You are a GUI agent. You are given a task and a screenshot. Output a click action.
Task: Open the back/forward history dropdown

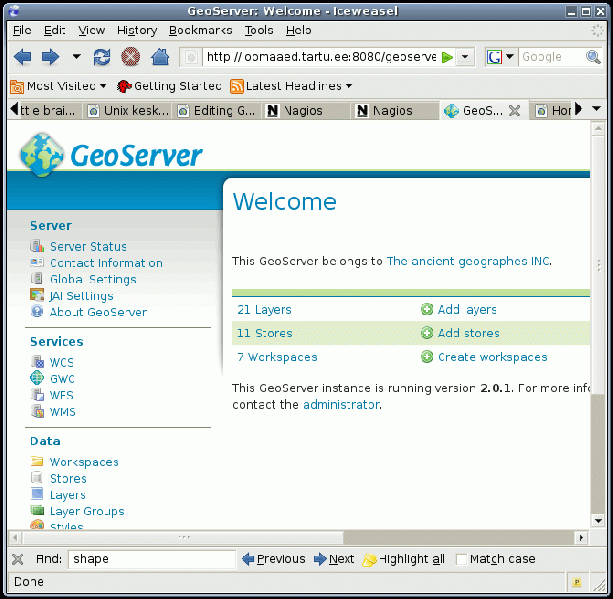[x=76, y=56]
